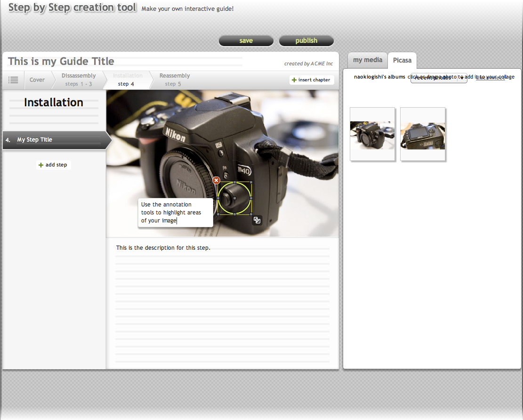This screenshot has height=420, width=523.
Task: Click top-right handle of circle annotation
Action: coord(251,182)
